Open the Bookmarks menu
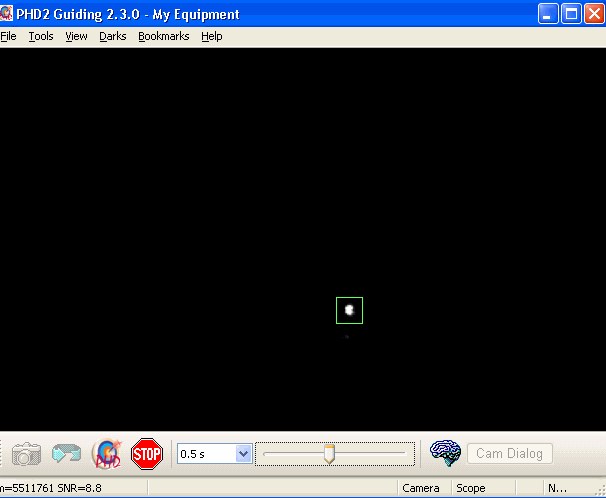Viewport: 606px width, 498px height. (164, 36)
